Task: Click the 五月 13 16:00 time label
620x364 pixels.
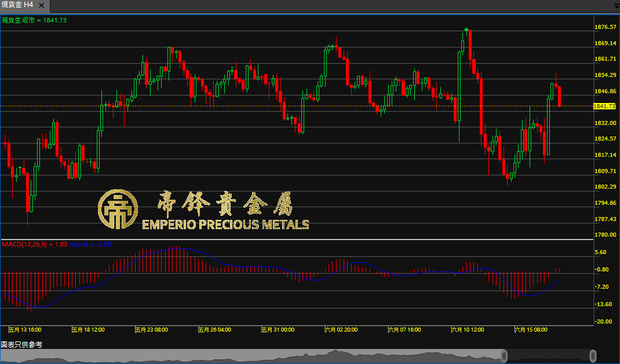Action: (x=25, y=330)
